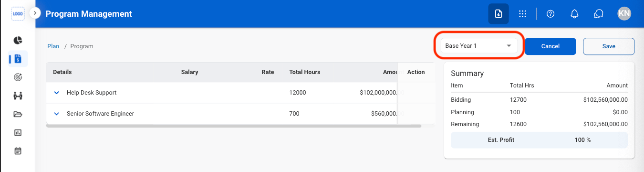Select the Help Desk Support label
644x172 pixels.
tap(92, 93)
